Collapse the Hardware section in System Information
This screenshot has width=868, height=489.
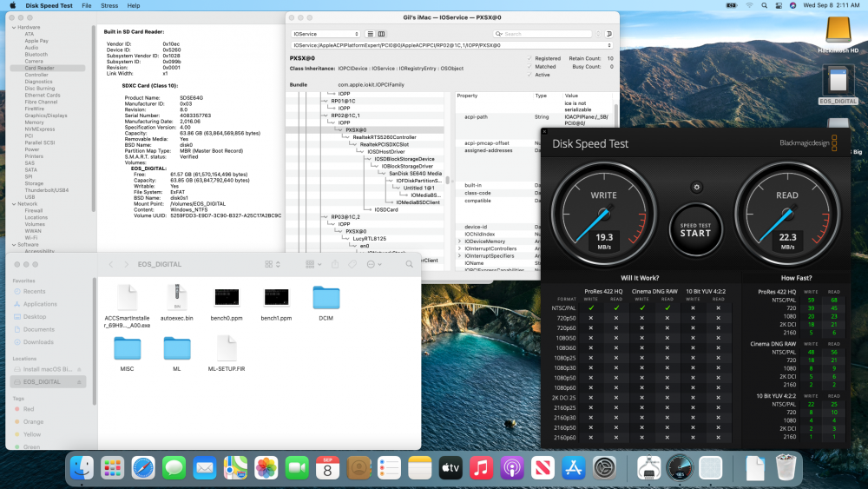point(14,27)
